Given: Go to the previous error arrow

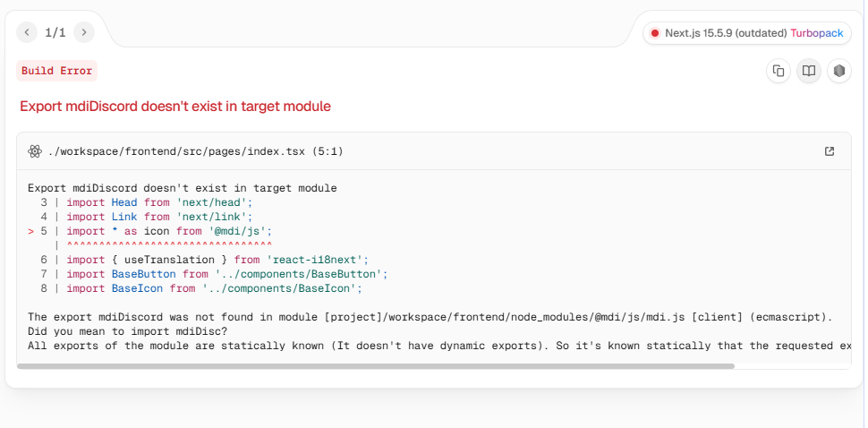Looking at the screenshot, I should (28, 32).
